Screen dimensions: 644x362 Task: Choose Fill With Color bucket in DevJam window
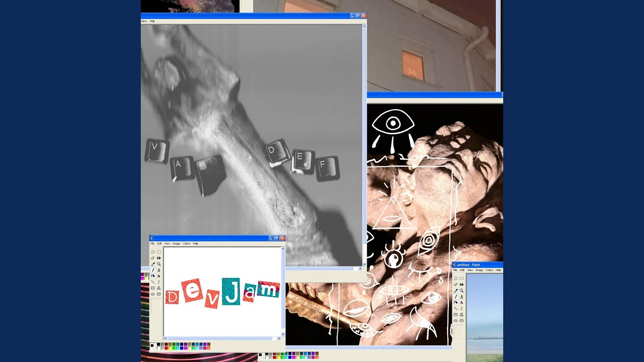[159, 258]
